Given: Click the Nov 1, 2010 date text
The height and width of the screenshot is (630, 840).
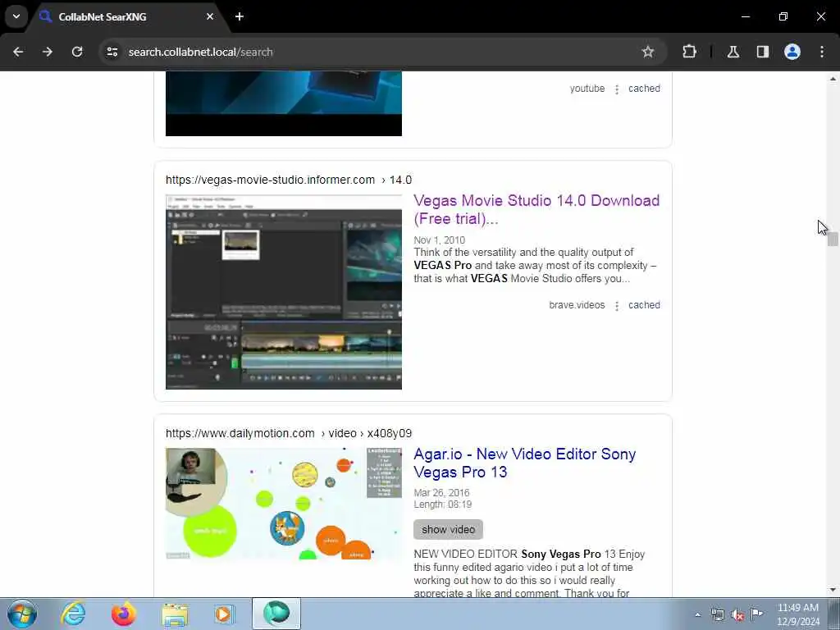Looking at the screenshot, I should (440, 240).
